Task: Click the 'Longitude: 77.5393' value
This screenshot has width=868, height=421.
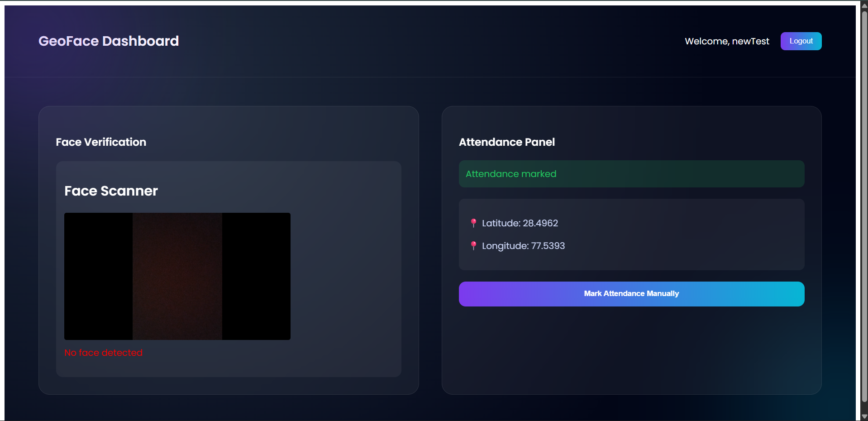Action: pos(523,246)
